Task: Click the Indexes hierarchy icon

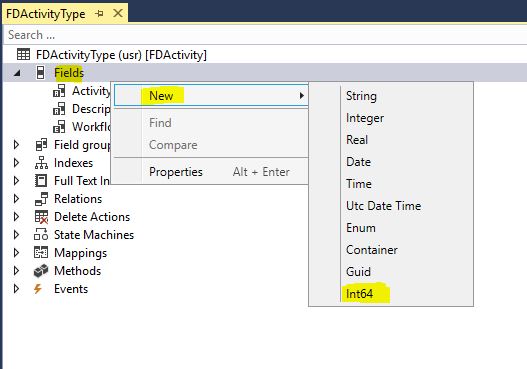Action: click(41, 163)
